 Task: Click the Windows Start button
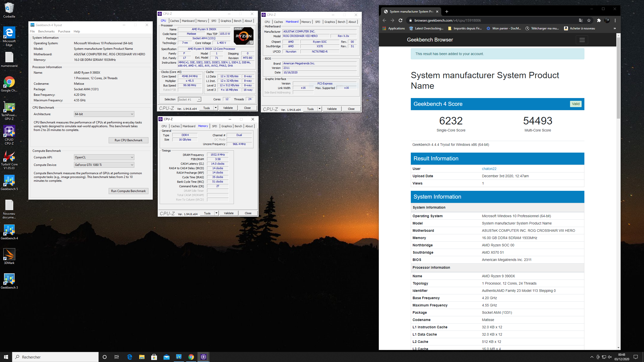(x=6, y=357)
